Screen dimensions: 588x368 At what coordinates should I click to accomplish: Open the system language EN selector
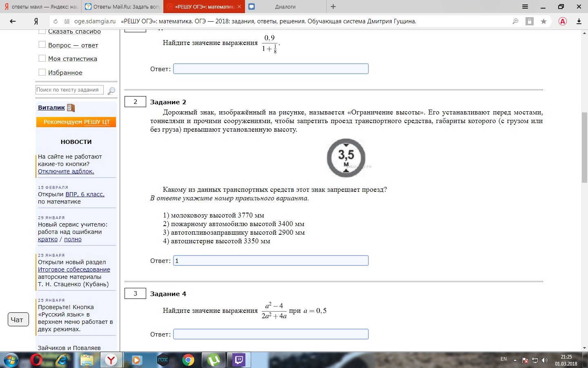click(503, 359)
